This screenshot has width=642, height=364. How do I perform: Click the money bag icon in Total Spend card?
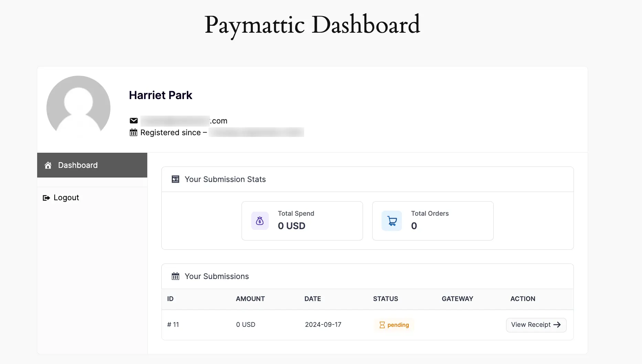pyautogui.click(x=260, y=221)
